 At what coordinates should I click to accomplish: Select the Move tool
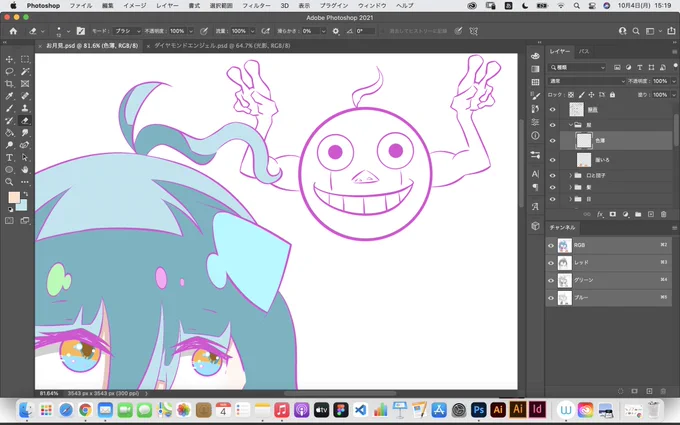[9, 59]
